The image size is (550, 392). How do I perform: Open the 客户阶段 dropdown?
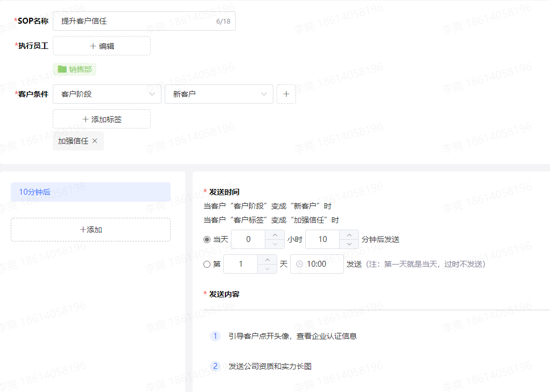click(107, 94)
